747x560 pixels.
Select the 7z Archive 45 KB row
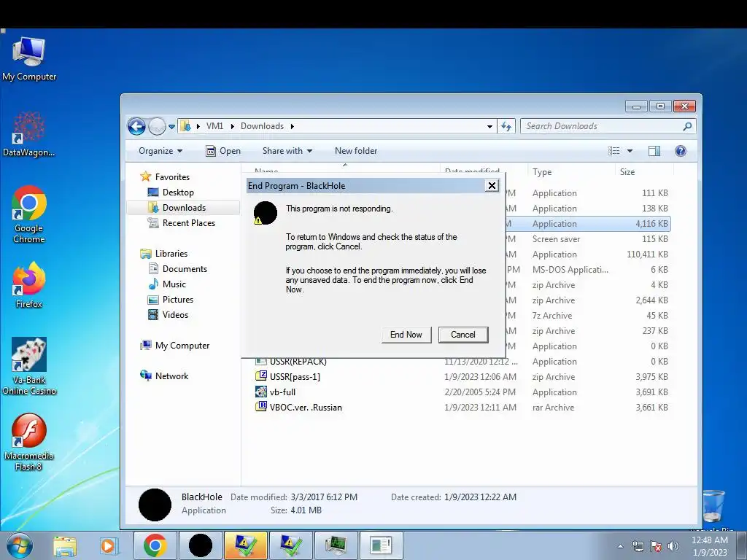pyautogui.click(x=588, y=315)
